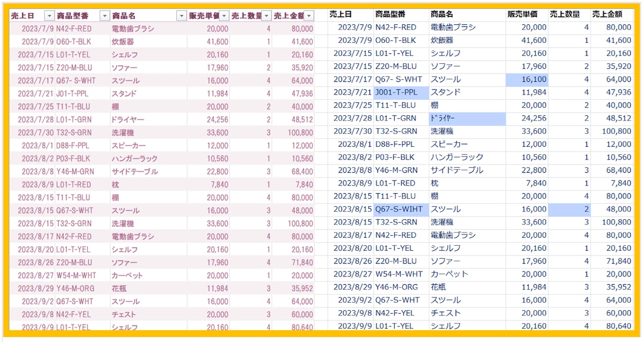Select 47,936 in the left table
This screenshot has width=644, height=346.
coord(302,93)
